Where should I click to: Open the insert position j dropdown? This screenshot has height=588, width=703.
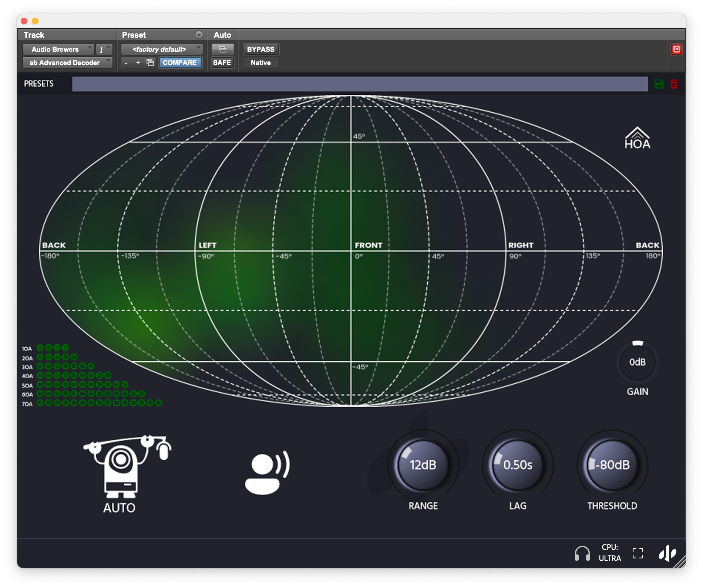(104, 49)
